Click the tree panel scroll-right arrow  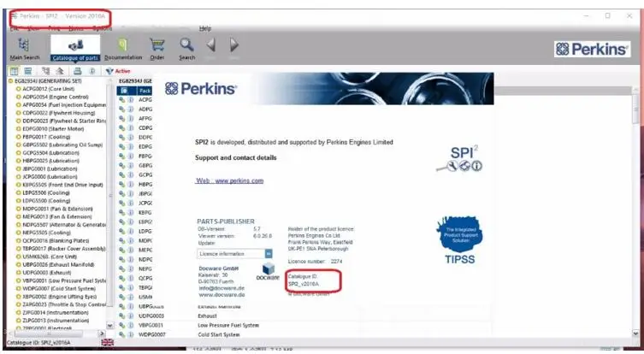[102, 333]
